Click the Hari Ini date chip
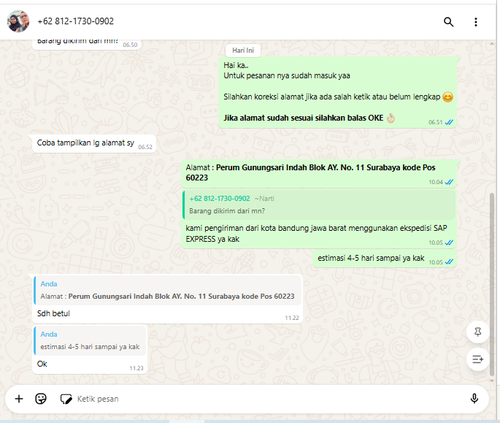Viewport: 500px width, 423px height. pyautogui.click(x=243, y=50)
